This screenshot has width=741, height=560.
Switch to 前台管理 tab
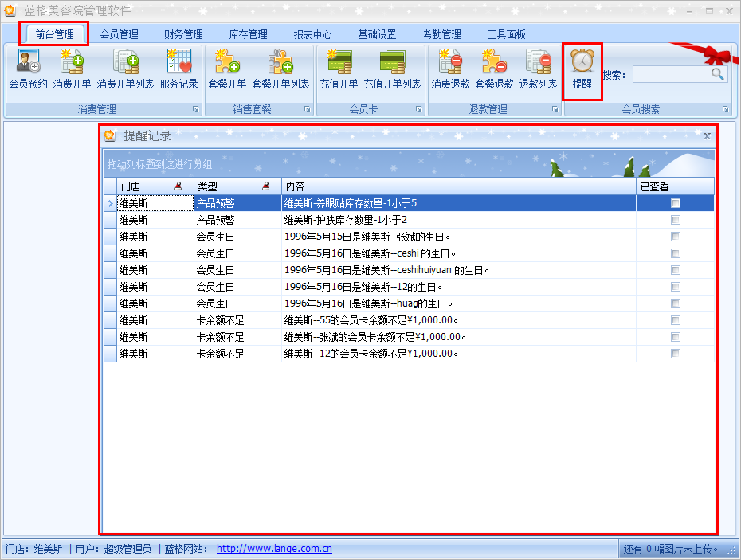click(54, 34)
